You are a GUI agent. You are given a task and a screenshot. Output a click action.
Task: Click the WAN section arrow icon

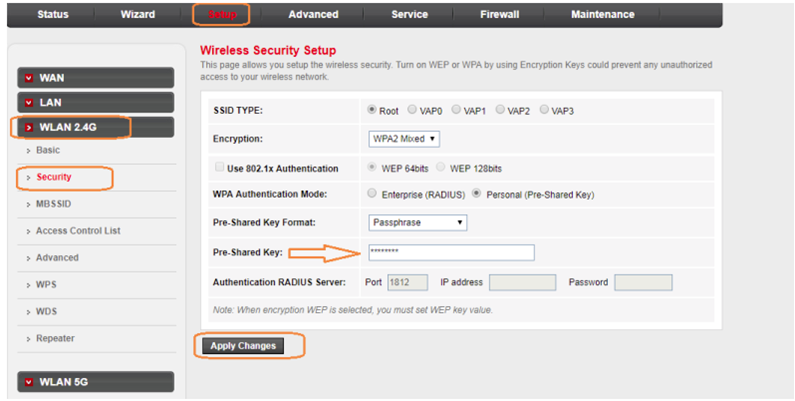click(x=29, y=77)
